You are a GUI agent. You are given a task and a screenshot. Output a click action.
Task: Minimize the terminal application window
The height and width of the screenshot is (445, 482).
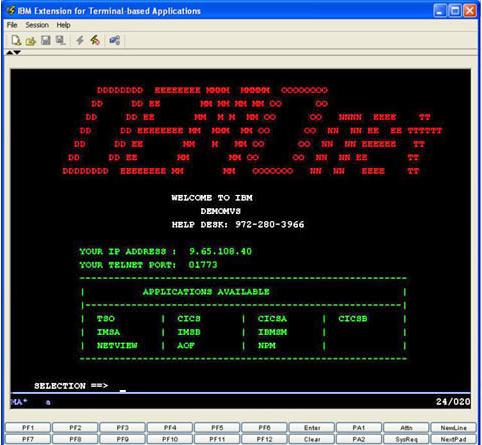[440, 11]
